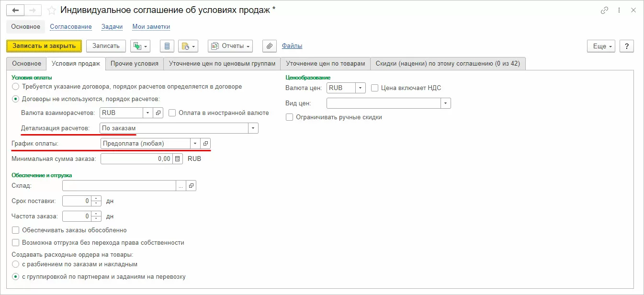The height and width of the screenshot is (295, 644).
Task: Open 'Уточнение цен по товарам' tab
Action: (326, 64)
